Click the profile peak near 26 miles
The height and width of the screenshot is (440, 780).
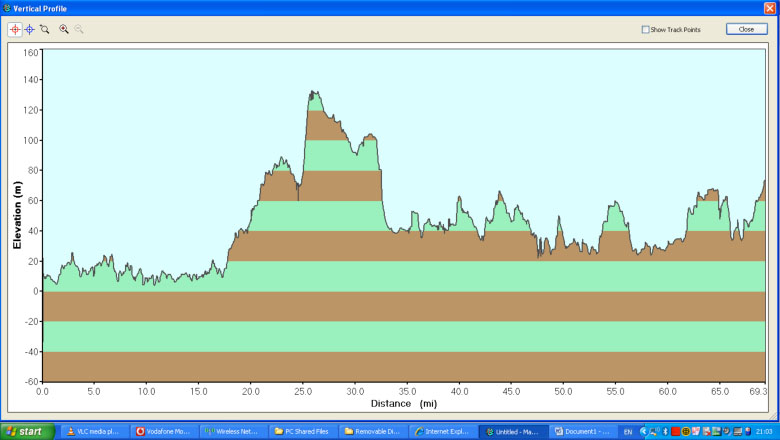click(x=313, y=92)
